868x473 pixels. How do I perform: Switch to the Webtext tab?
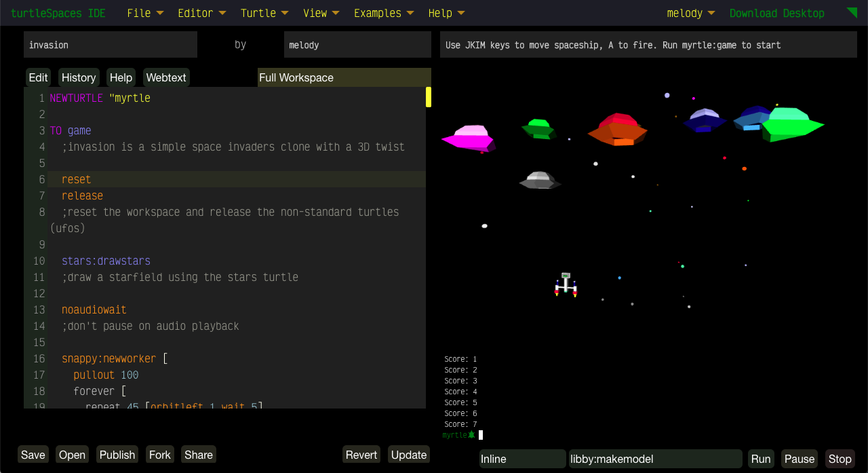[166, 77]
